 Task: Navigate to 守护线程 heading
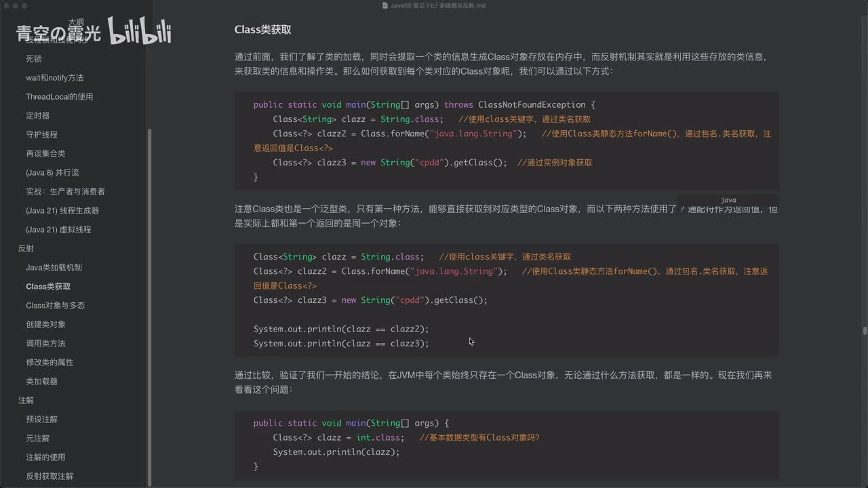[42, 135]
